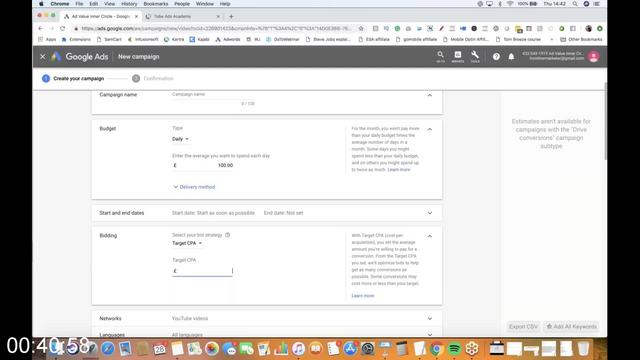This screenshot has height=360, width=640.
Task: Open the Target CPA bid strategy dropdown
Action: pyautogui.click(x=187, y=243)
